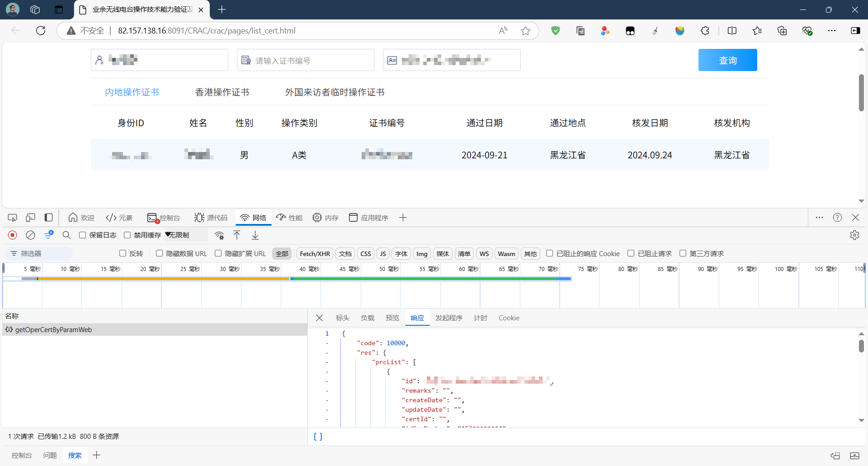Image resolution: width=868 pixels, height=466 pixels.
Task: Toggle the device emulation icon
Action: [30, 218]
